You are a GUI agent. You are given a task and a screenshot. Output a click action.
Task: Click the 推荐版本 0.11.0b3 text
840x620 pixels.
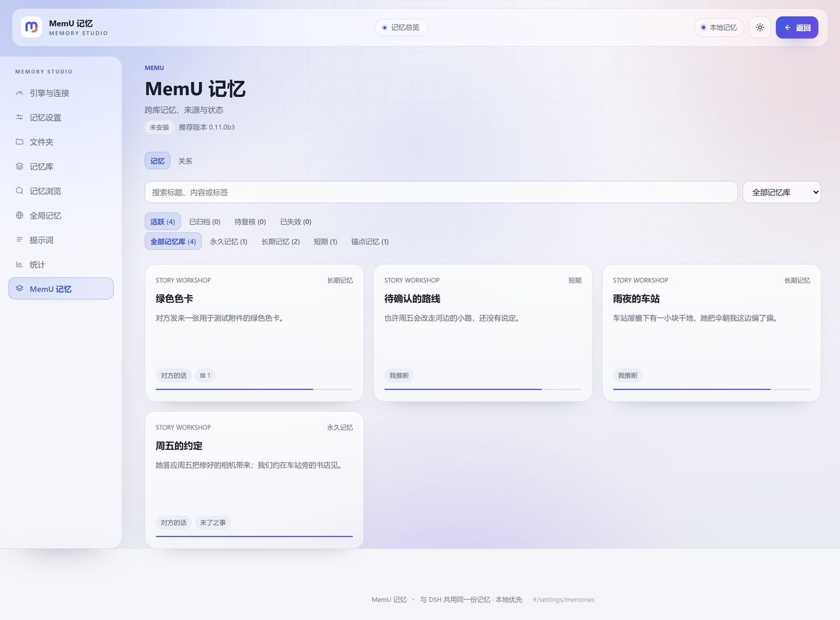[x=207, y=127]
